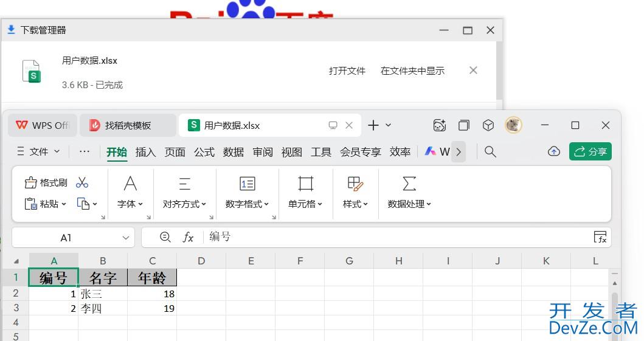
Task: Expand the A1 name box dropdown
Action: pyautogui.click(x=126, y=238)
